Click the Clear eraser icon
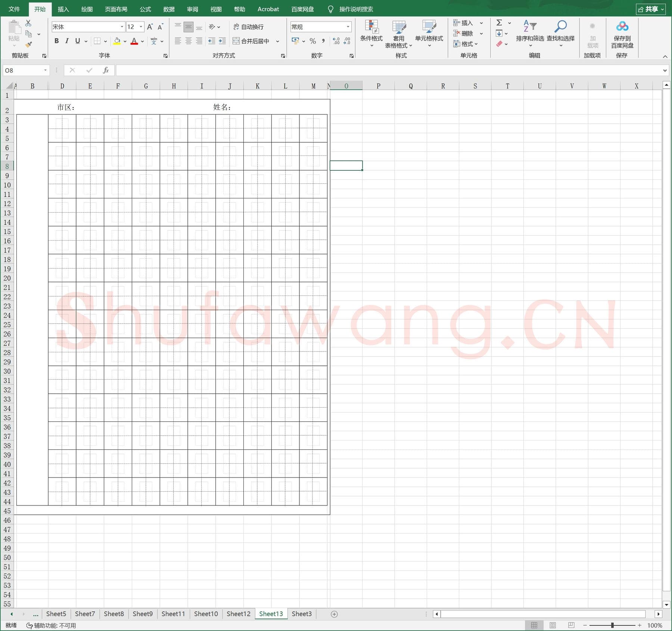The image size is (672, 631). [x=499, y=44]
